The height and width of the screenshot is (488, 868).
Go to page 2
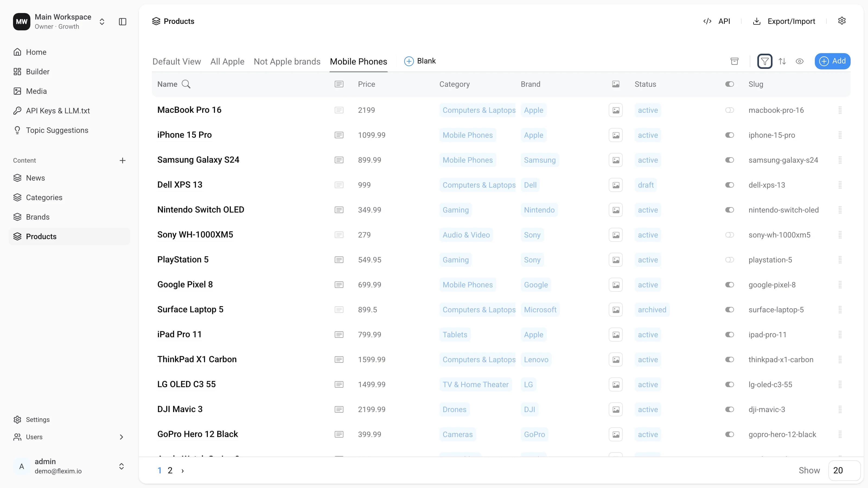(170, 470)
